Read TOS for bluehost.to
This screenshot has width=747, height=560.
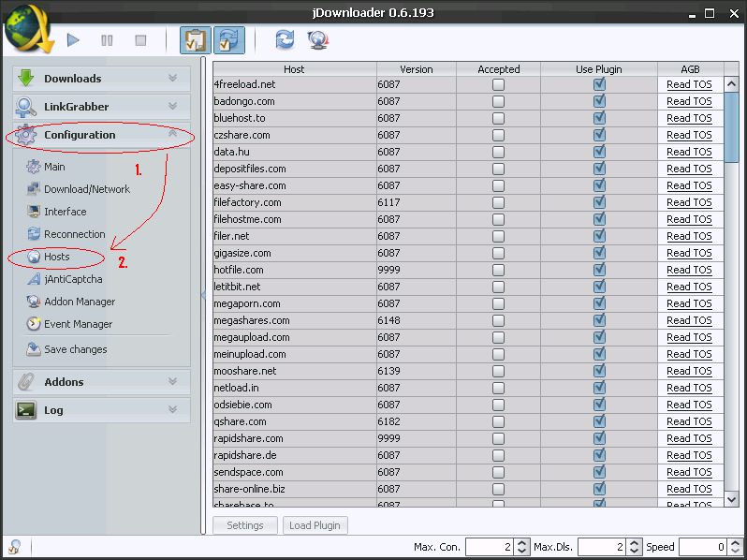coord(689,118)
